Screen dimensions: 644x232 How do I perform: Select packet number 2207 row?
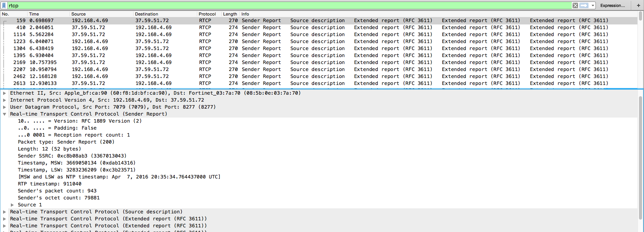coord(319,69)
